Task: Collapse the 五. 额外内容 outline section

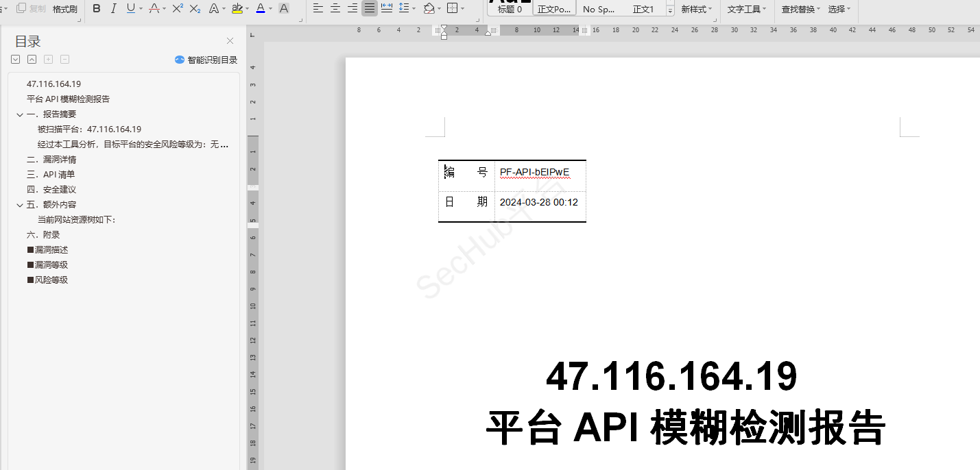Action: coord(20,205)
